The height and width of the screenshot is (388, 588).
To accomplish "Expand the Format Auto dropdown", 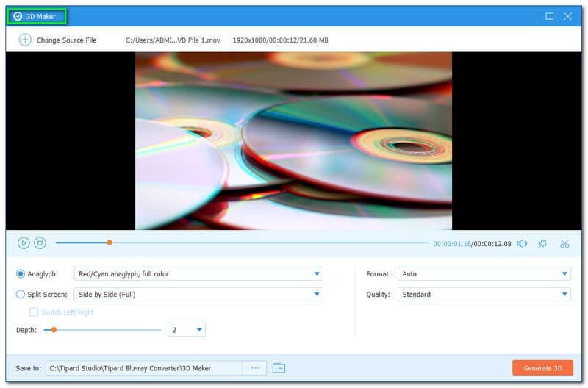I will [484, 274].
